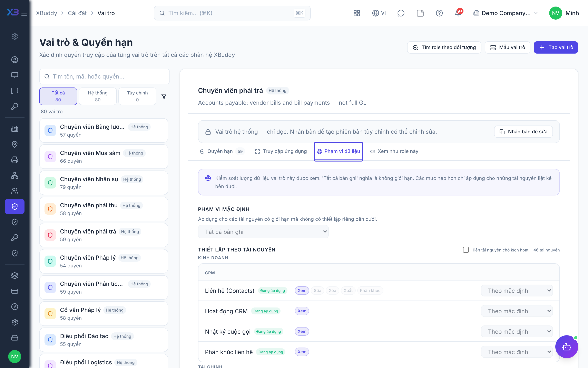Click the Mẫu vai trò button
Image resolution: width=588 pixels, height=368 pixels.
(x=507, y=47)
